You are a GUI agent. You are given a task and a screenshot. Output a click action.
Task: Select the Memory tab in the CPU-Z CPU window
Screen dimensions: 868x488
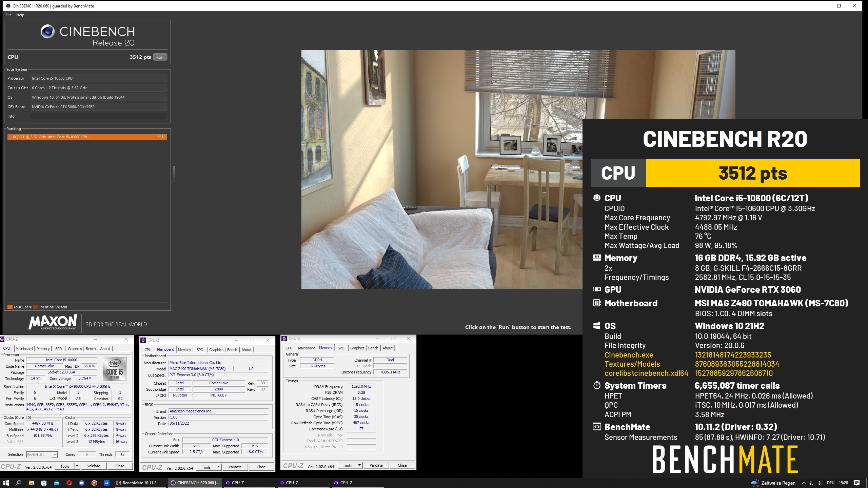[x=43, y=349]
